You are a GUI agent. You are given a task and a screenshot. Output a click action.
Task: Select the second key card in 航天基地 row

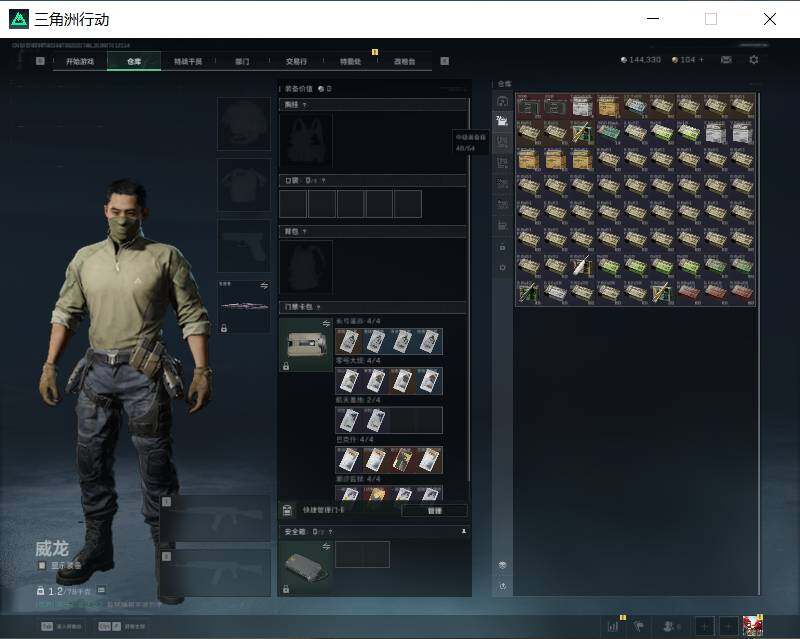(x=376, y=420)
